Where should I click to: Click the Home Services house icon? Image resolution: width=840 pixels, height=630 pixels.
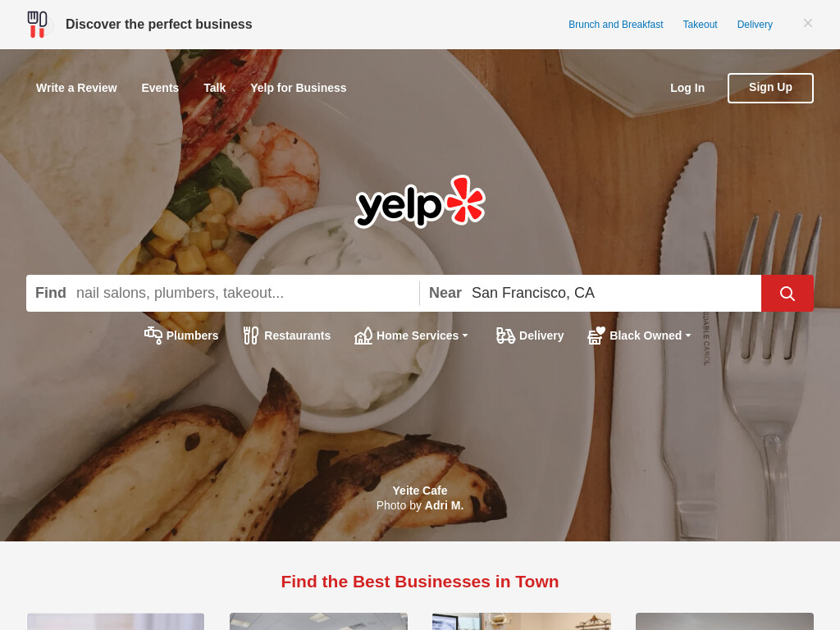[x=363, y=336]
